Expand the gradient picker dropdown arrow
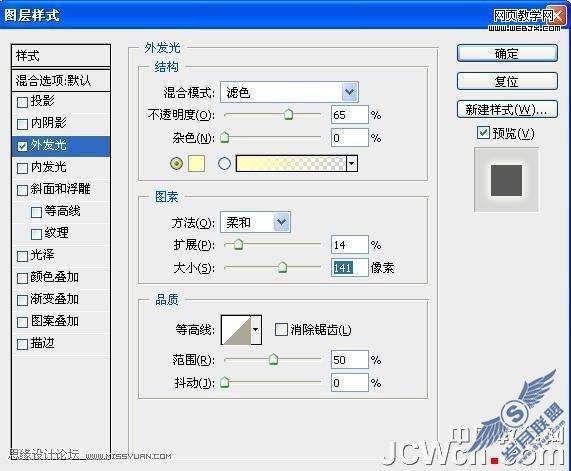The image size is (571, 471). (352, 164)
